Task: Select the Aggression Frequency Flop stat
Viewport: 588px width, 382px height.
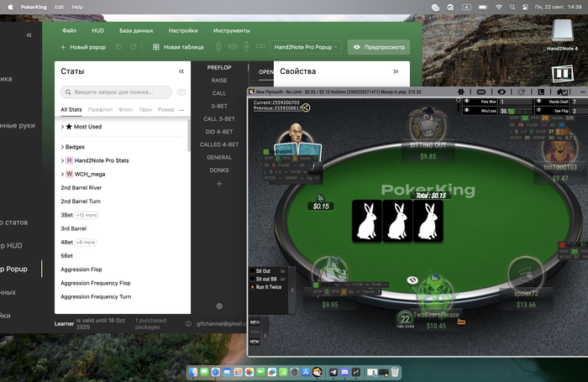Action: point(96,283)
